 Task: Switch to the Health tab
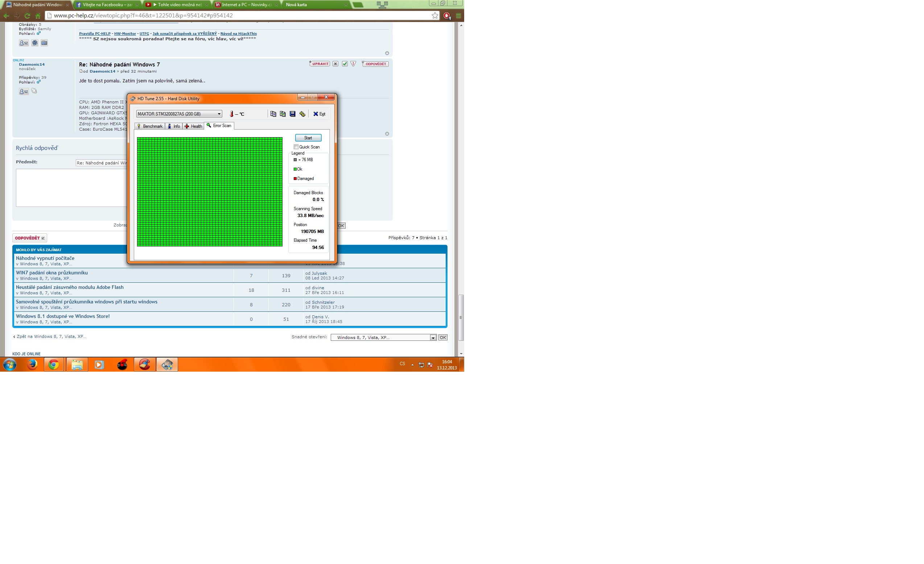(x=193, y=126)
